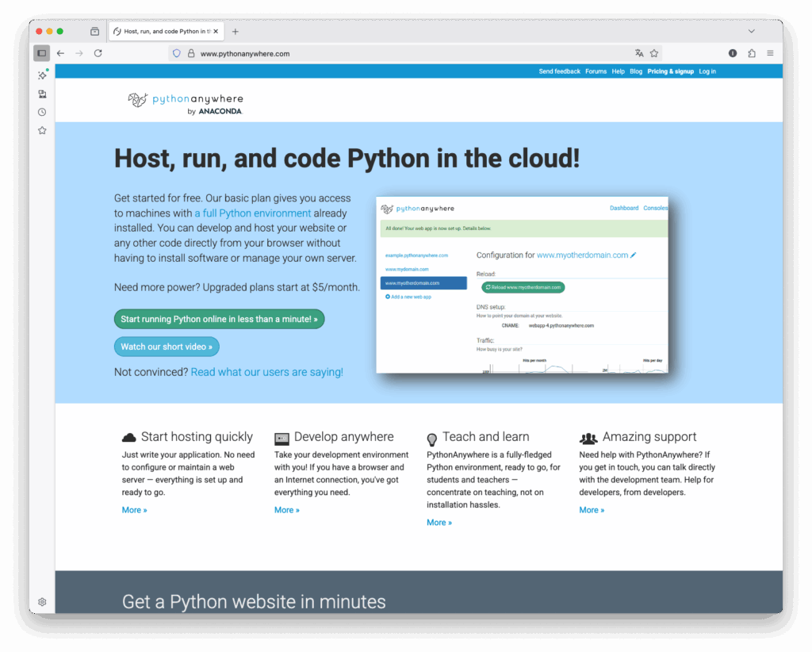Viewport: 812px width, 652px height.
Task: Click Start running Python online button
Action: (219, 319)
